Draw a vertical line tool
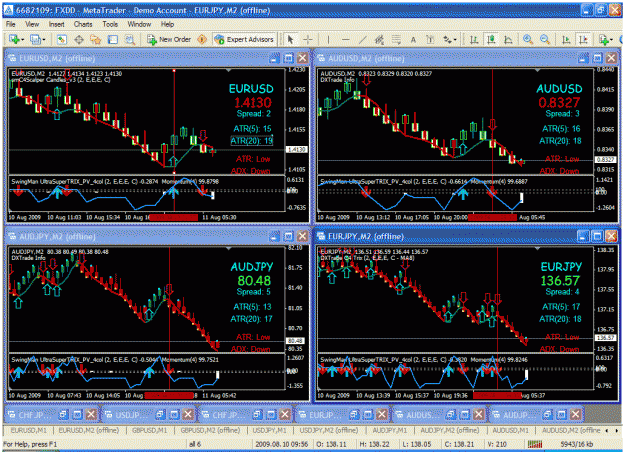Screen dimensions: 625x452 coord(328,39)
